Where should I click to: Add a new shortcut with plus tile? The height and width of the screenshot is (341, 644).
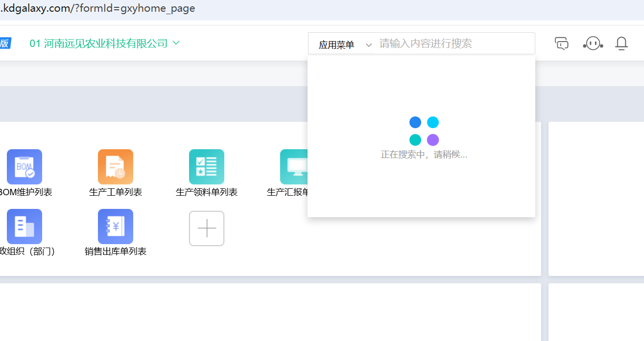(x=206, y=228)
